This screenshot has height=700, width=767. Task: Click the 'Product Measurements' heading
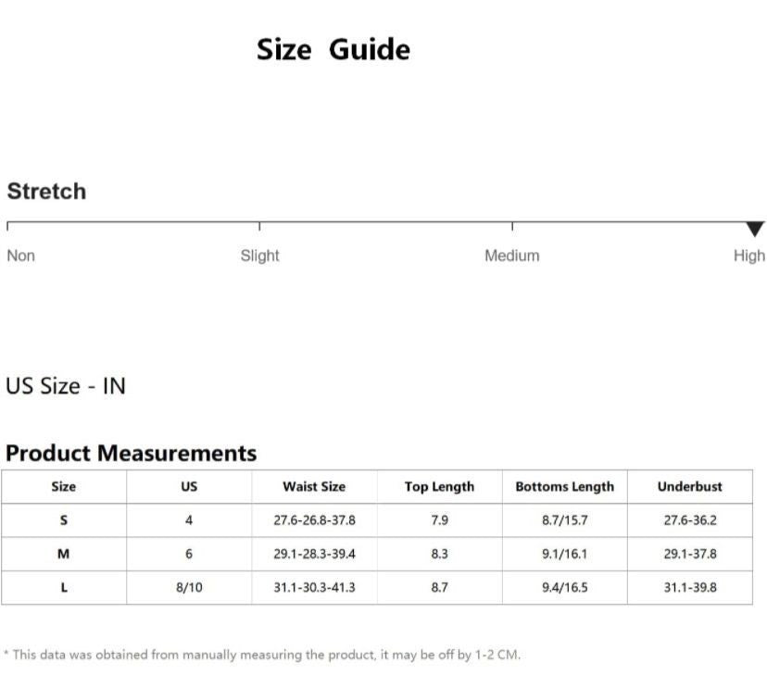(131, 454)
